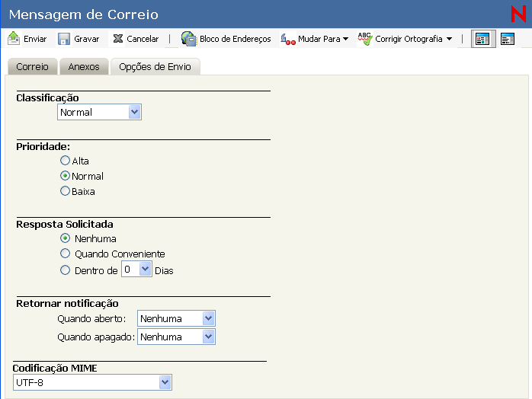Click the Prioridade heading text
The width and height of the screenshot is (532, 399).
click(x=43, y=146)
